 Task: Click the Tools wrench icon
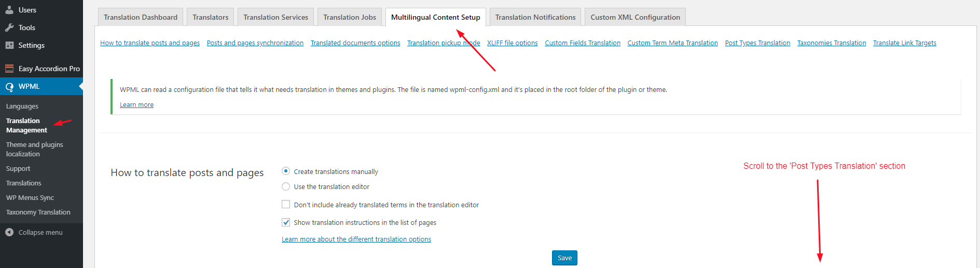9,28
